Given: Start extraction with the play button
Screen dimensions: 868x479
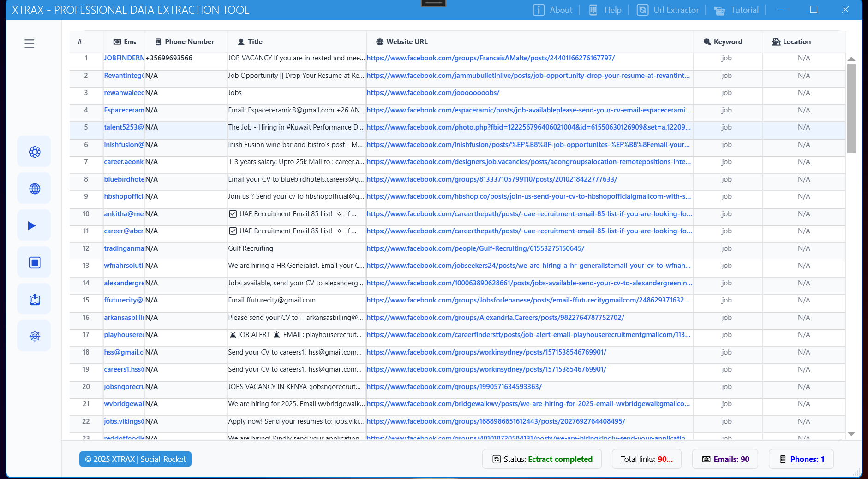Looking at the screenshot, I should 35,225.
